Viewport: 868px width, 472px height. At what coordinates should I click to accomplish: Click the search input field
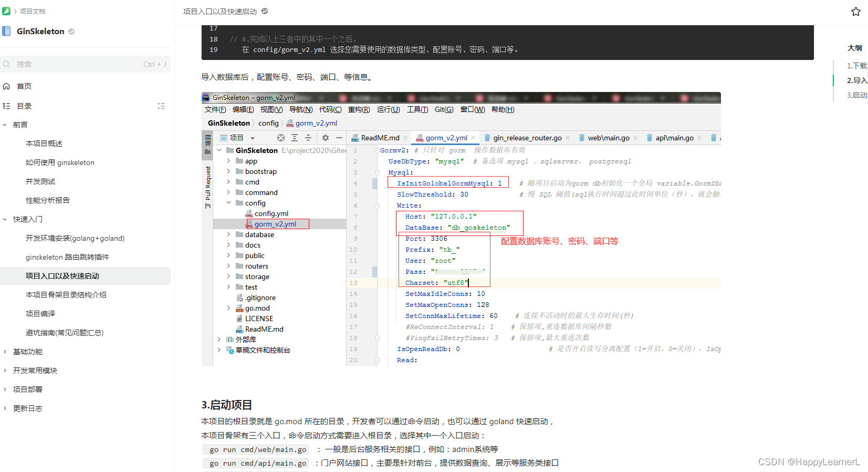point(85,64)
